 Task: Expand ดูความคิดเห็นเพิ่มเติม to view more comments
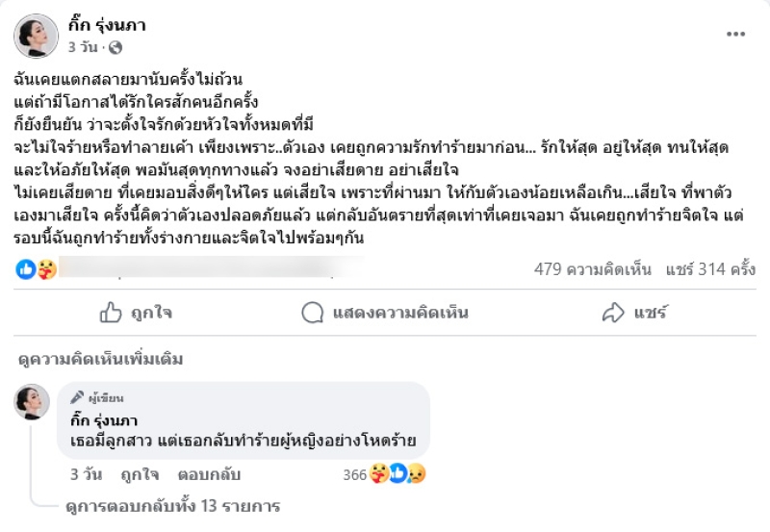tap(101, 359)
